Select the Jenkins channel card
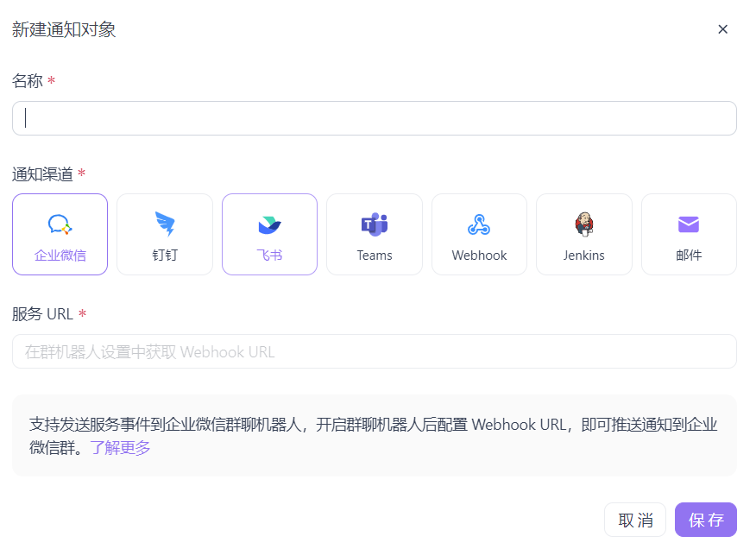 584,235
